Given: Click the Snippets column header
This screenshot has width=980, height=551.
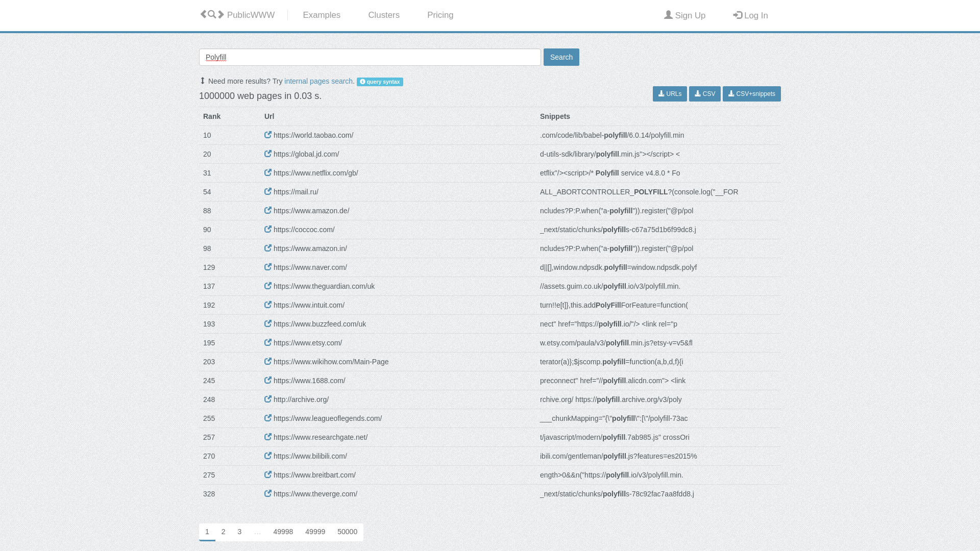Looking at the screenshot, I should click(x=555, y=116).
